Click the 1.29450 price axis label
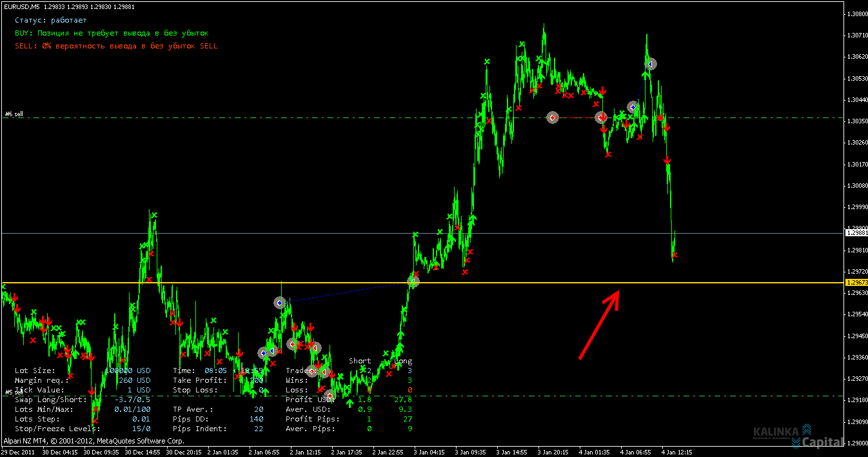Image resolution: width=868 pixels, height=457 pixels. coord(856,336)
